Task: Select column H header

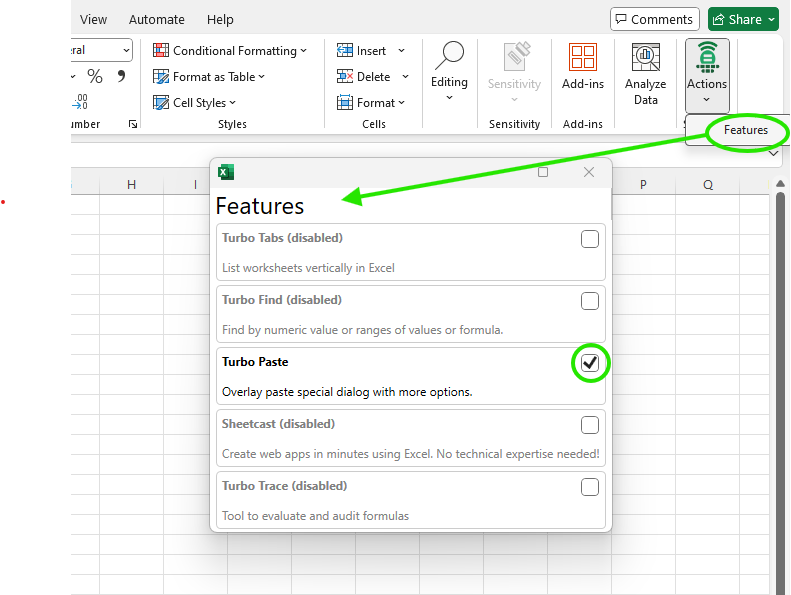Action: click(132, 185)
